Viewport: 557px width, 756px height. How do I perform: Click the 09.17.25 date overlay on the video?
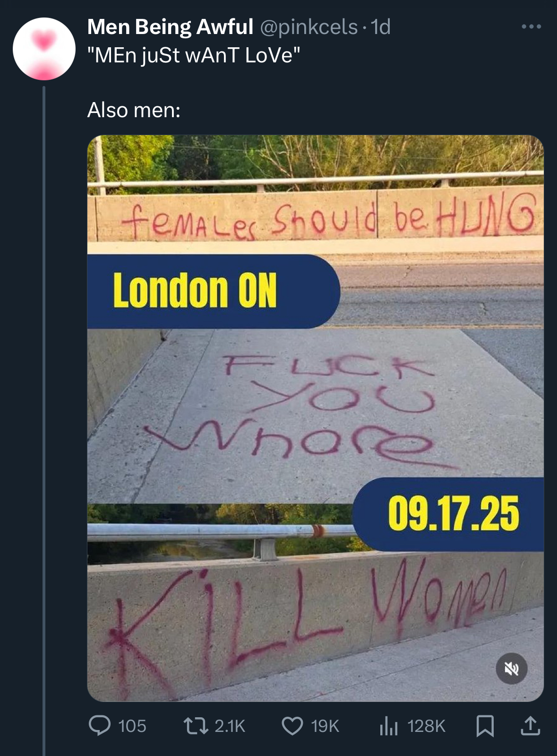click(x=453, y=514)
